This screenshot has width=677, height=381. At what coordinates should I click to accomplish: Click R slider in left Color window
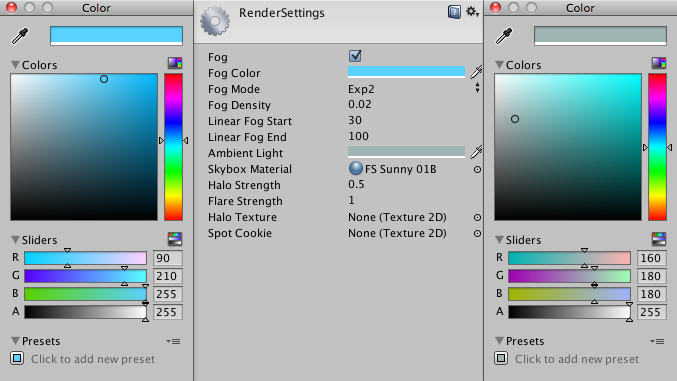[x=85, y=258]
